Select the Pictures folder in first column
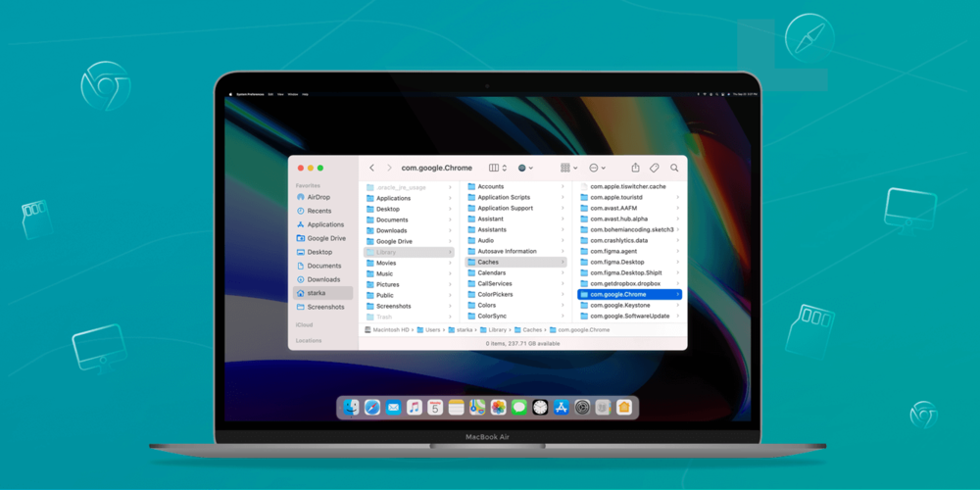The height and width of the screenshot is (490, 980). click(x=410, y=284)
